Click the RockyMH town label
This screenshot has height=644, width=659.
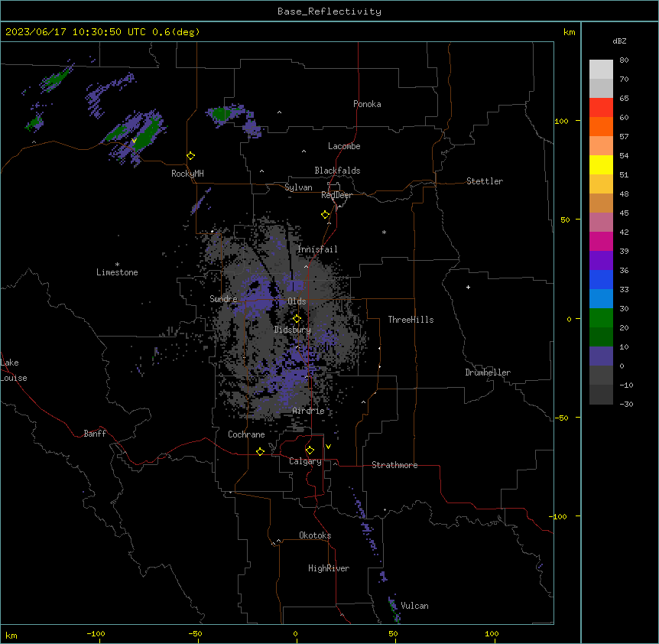coord(187,174)
